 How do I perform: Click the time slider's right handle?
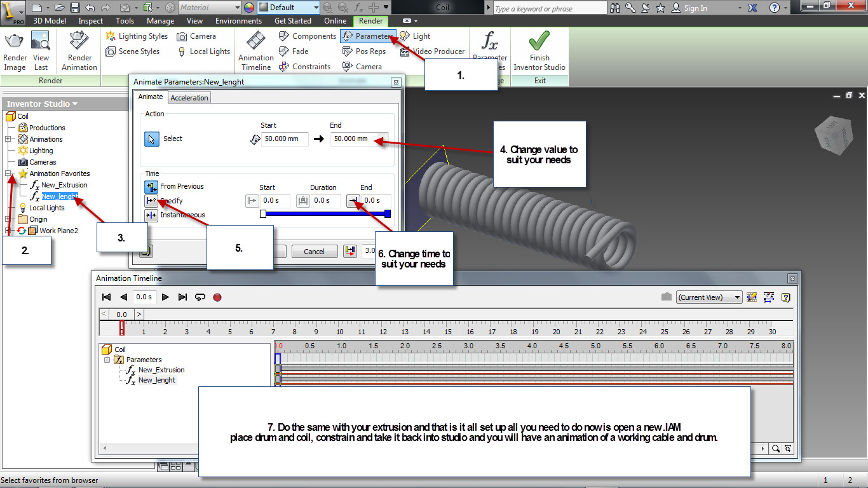click(388, 214)
